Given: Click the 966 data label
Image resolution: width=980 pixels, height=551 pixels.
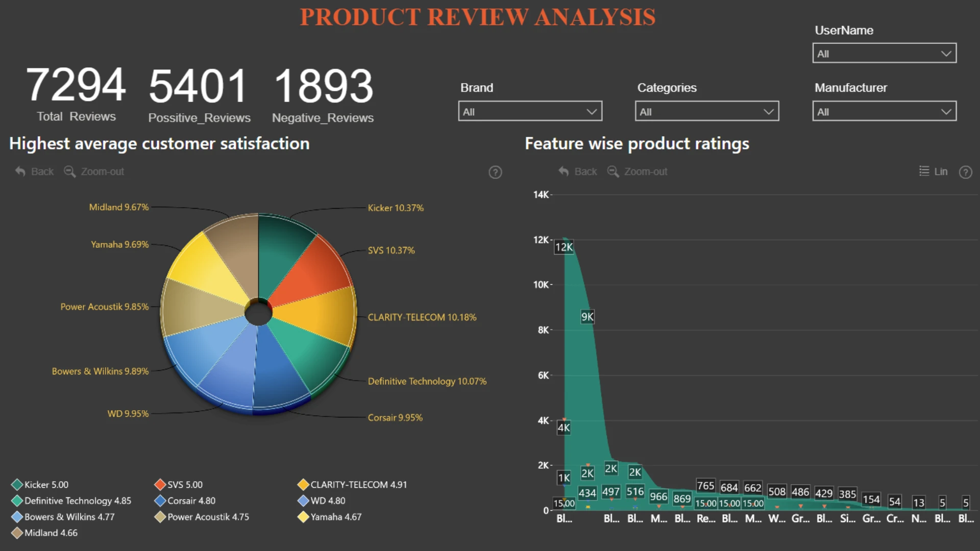Looking at the screenshot, I should [x=658, y=497].
